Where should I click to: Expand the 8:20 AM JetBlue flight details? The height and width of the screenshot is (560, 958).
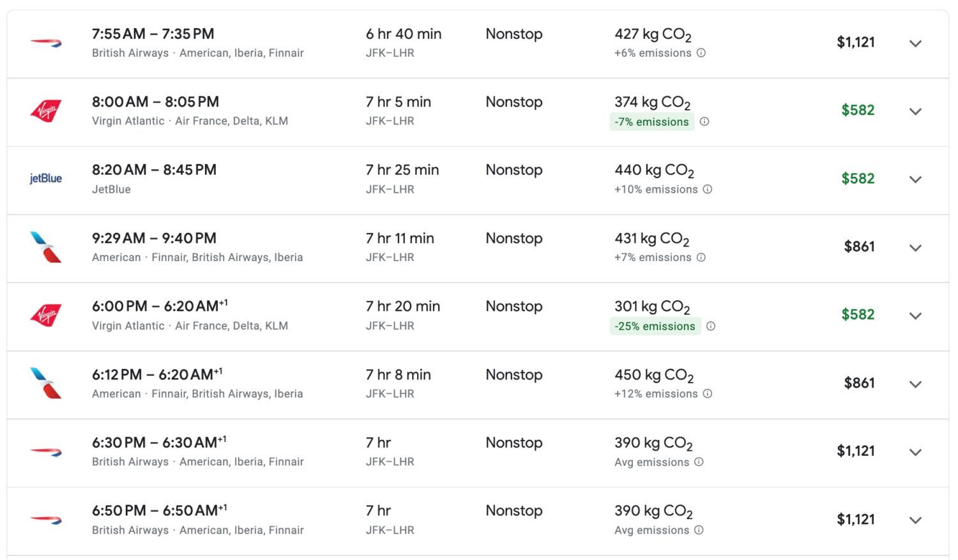915,179
